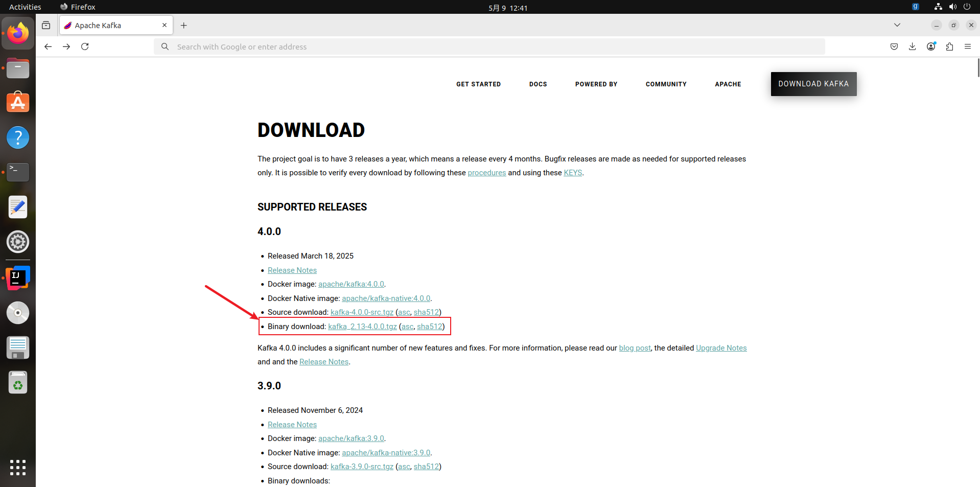Open Firefox hamburger application menu
This screenshot has width=980, height=487.
click(968, 47)
